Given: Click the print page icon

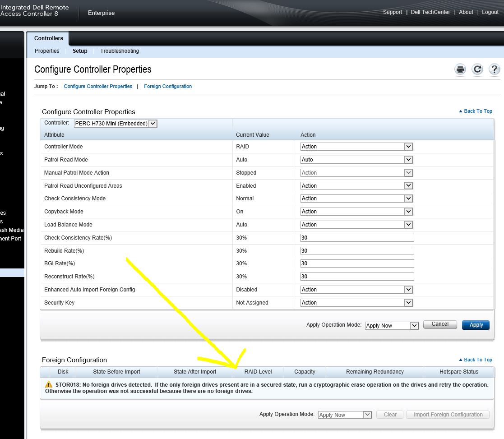Looking at the screenshot, I should click(460, 69).
